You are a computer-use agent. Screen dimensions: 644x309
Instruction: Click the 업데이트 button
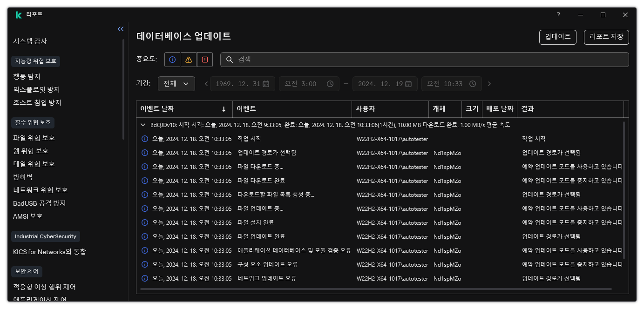pos(557,37)
